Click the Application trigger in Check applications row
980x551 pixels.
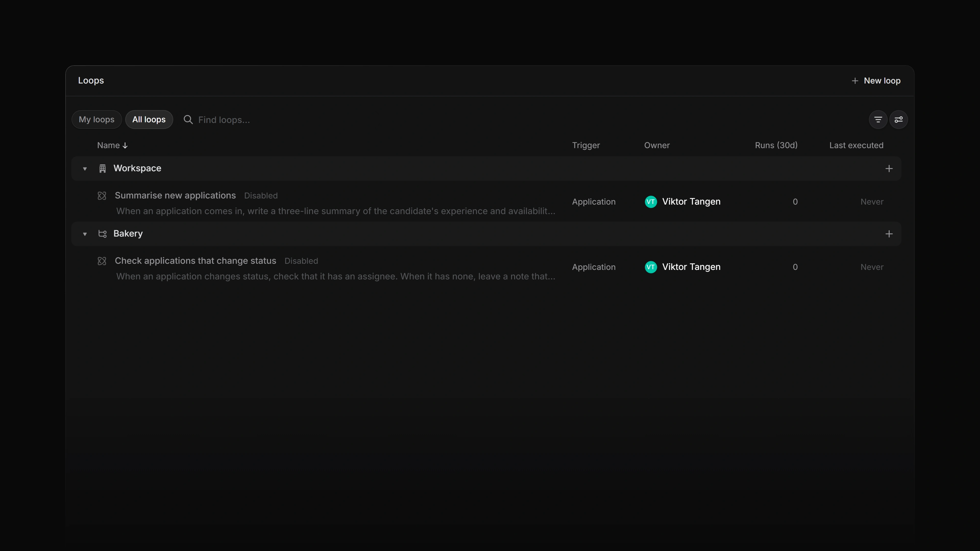(593, 267)
